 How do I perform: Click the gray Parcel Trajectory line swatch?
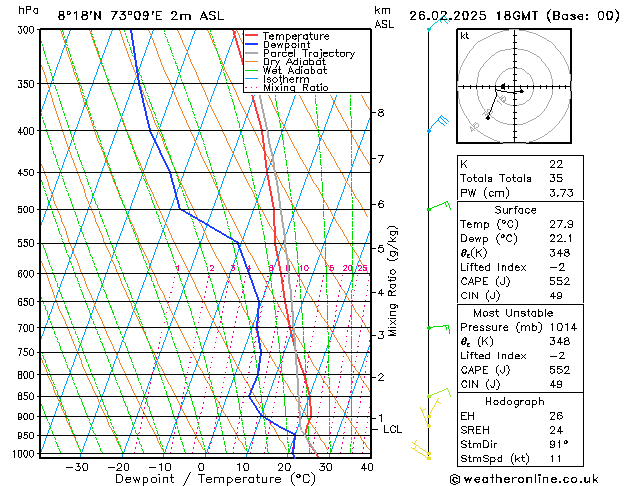tap(252, 53)
